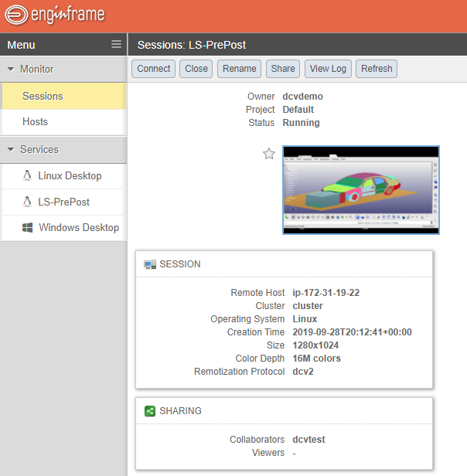Click the computer icon in the SESSION header
Viewport: 467px width, 476px height.
pyautogui.click(x=150, y=264)
